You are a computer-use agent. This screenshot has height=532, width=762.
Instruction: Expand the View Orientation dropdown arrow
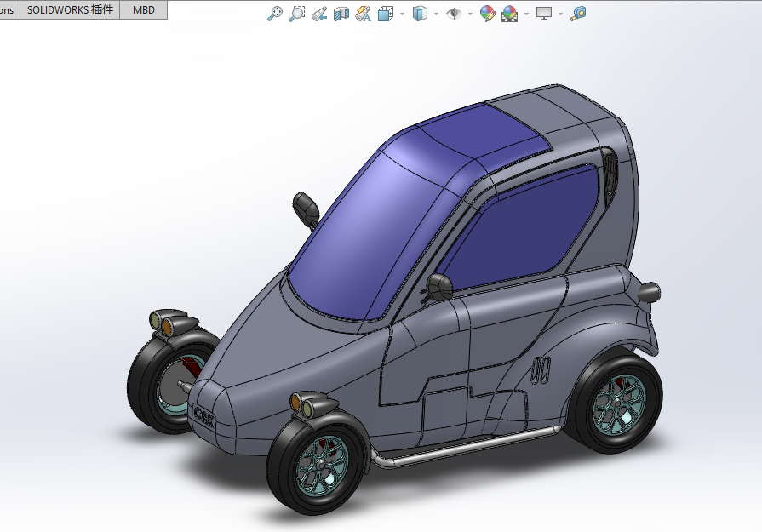401,14
